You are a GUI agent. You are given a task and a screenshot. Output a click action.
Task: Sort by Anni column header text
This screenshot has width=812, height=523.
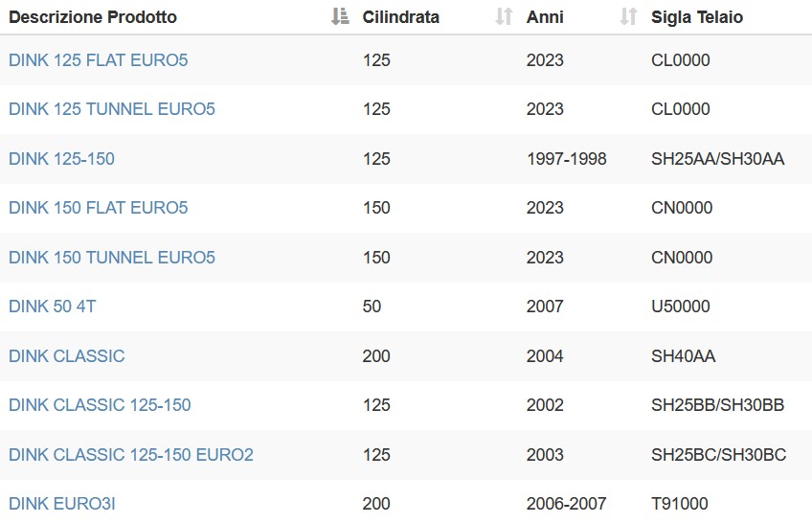pos(545,17)
